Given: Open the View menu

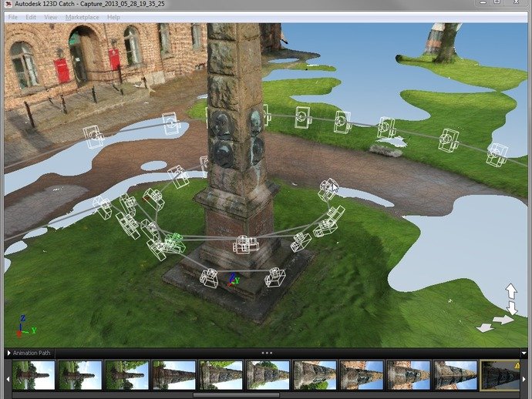Looking at the screenshot, I should pos(51,17).
